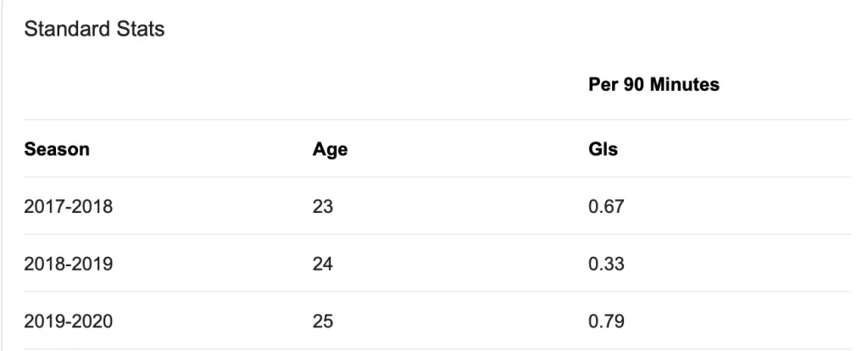Open the 2018-2019 season entry

click(x=68, y=264)
